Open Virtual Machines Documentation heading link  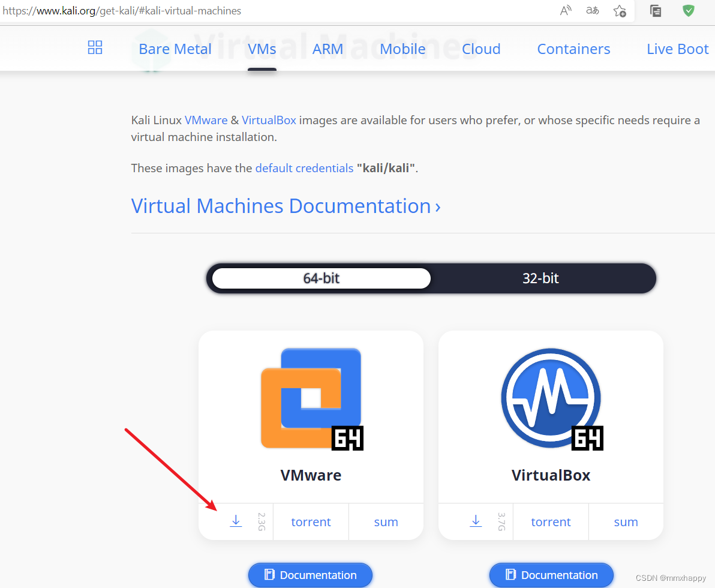pos(286,206)
